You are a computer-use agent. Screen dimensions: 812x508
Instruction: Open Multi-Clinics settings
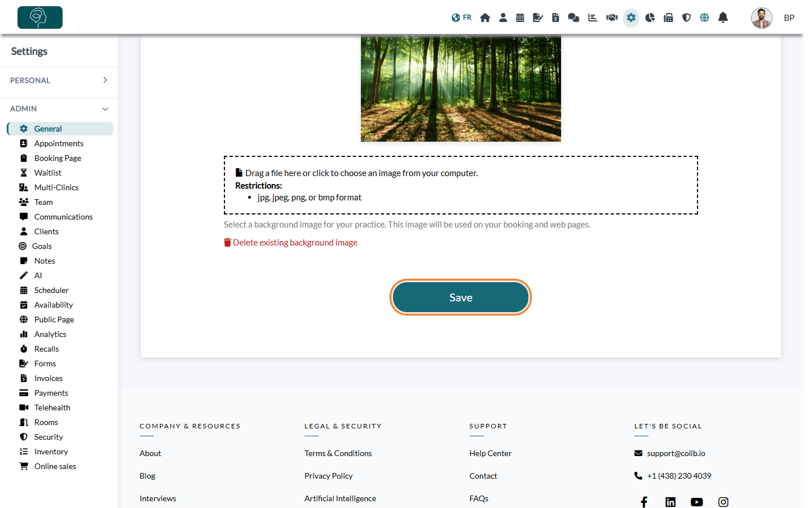click(56, 187)
